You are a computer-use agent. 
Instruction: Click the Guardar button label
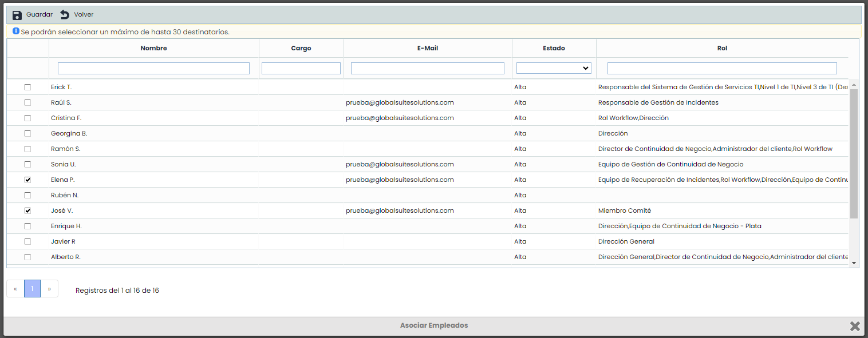pos(40,15)
